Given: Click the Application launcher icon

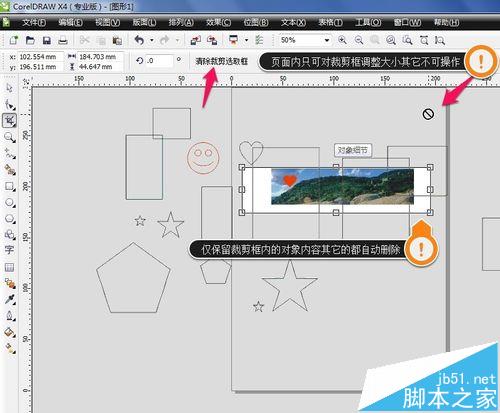Looking at the screenshot, I should point(234,40).
